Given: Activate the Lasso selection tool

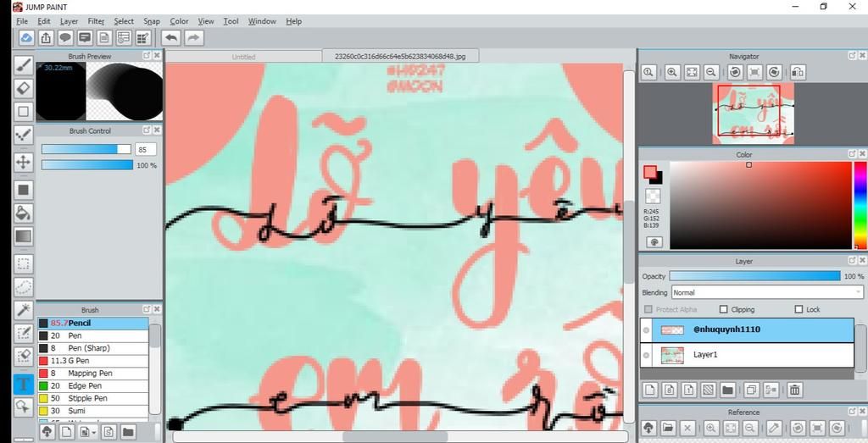Looking at the screenshot, I should 23,287.
